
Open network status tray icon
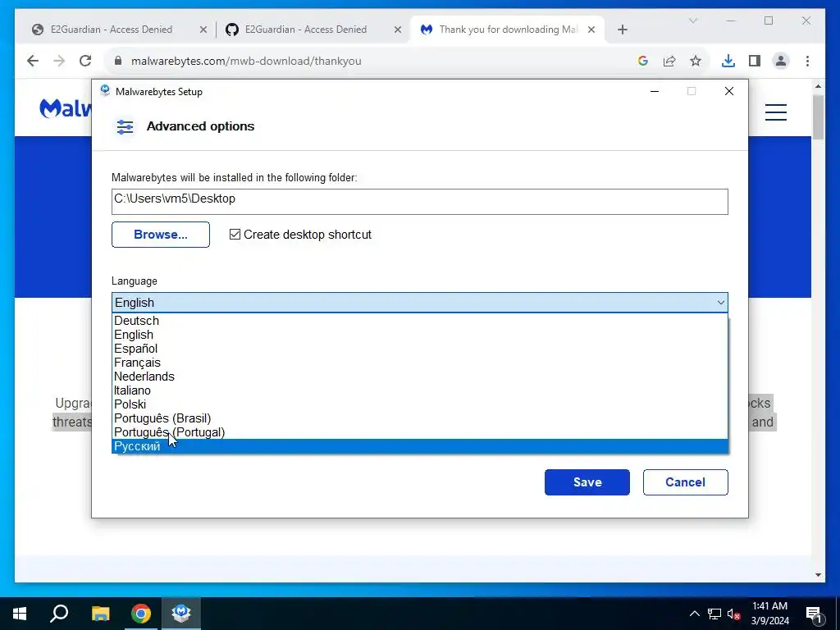click(x=714, y=614)
